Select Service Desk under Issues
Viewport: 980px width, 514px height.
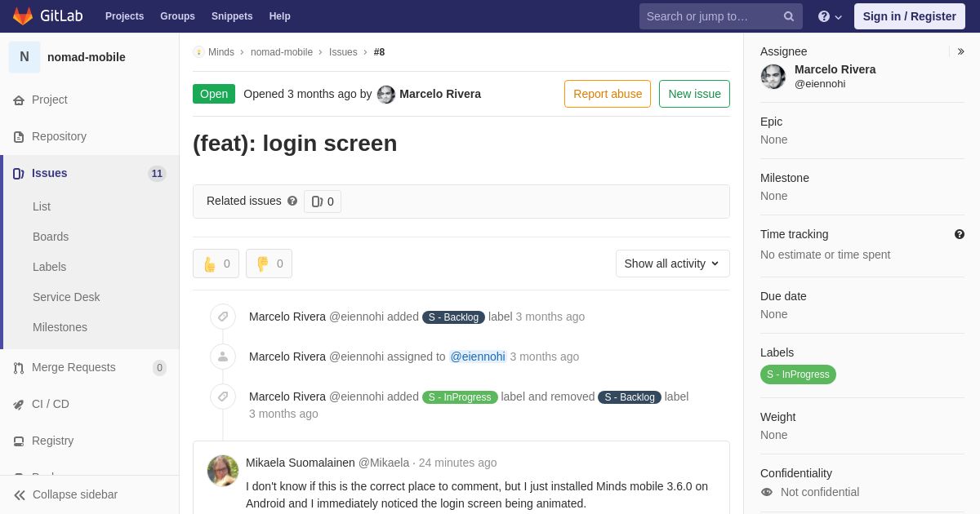pos(66,297)
